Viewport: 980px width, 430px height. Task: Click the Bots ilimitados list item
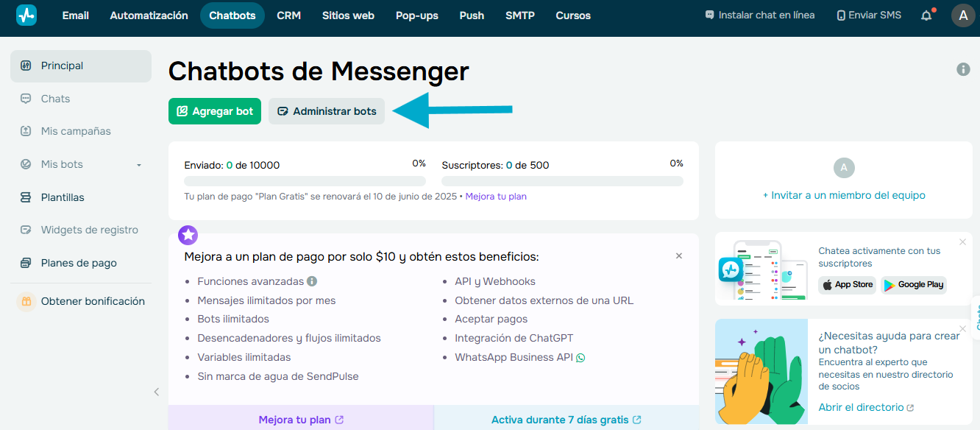[233, 319]
